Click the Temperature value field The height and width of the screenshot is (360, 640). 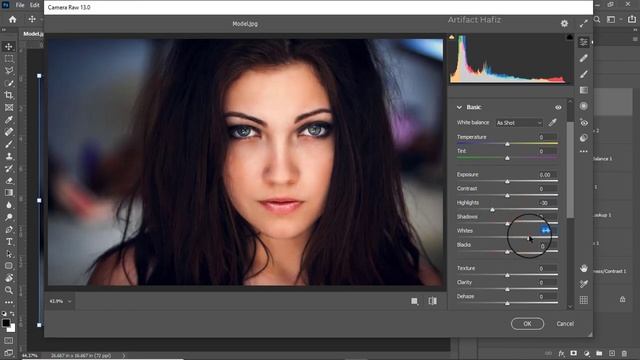547,137
